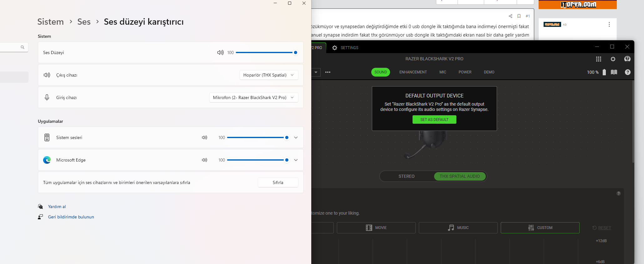Image resolution: width=644 pixels, height=264 pixels.
Task: Go to Sistem breadcrumb
Action: (50, 22)
